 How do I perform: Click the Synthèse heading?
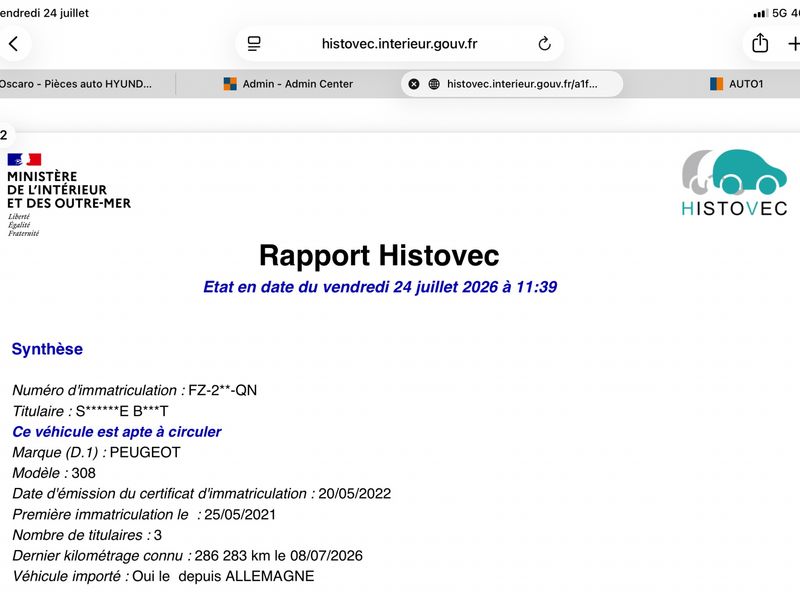47,349
